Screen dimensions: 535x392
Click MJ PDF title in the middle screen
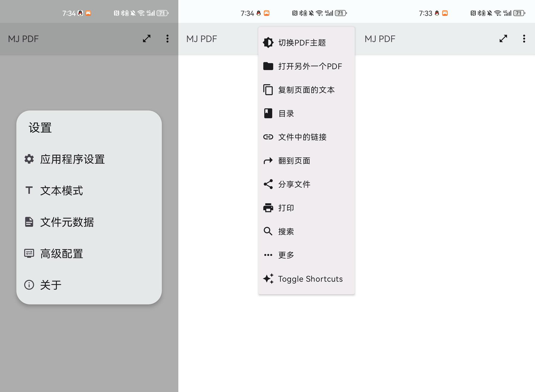[x=202, y=39]
